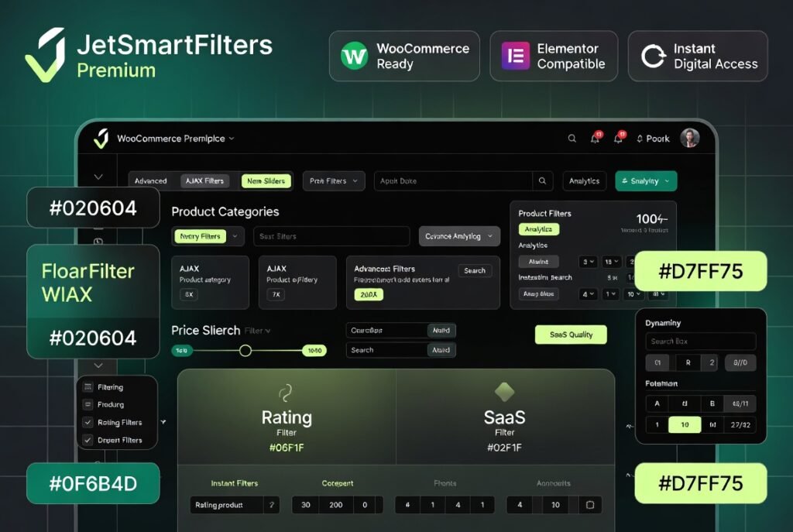This screenshot has height=532, width=793.
Task: Click the Elementor Compatible badge
Action: (554, 56)
